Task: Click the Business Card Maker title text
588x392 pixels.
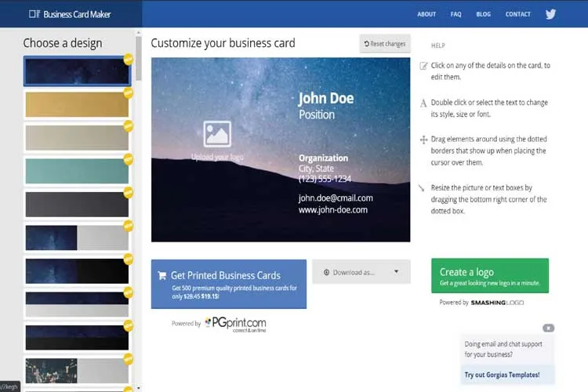Action: coord(77,14)
